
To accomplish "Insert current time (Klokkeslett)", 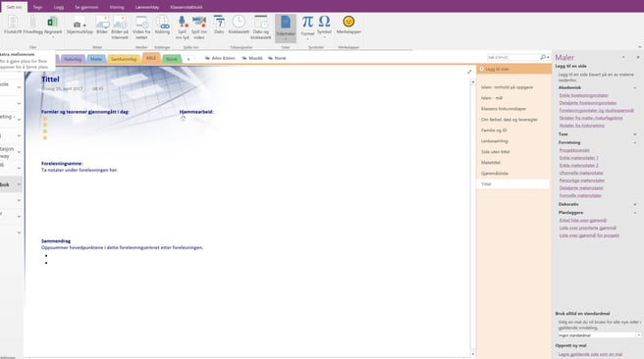I will 239,26.
